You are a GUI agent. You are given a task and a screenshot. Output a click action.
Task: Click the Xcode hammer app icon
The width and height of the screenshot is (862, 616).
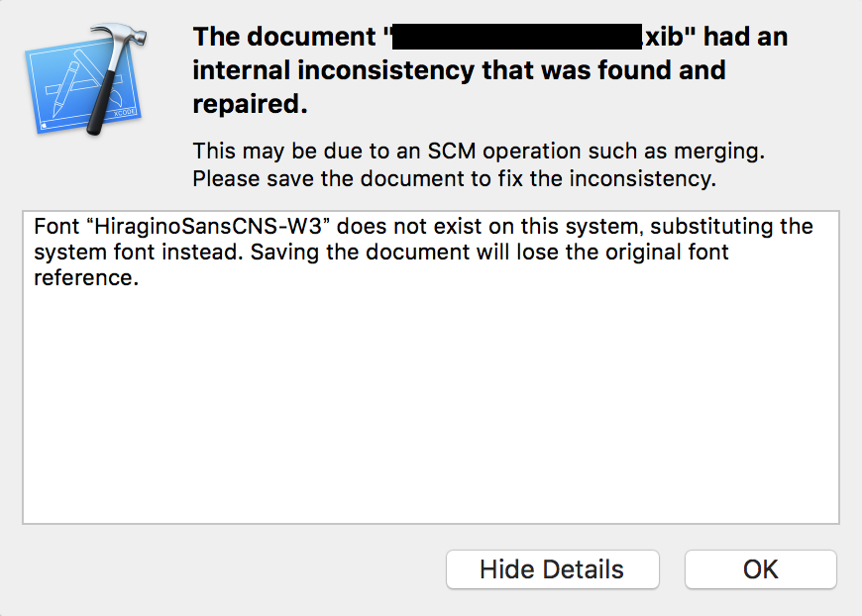point(86,79)
